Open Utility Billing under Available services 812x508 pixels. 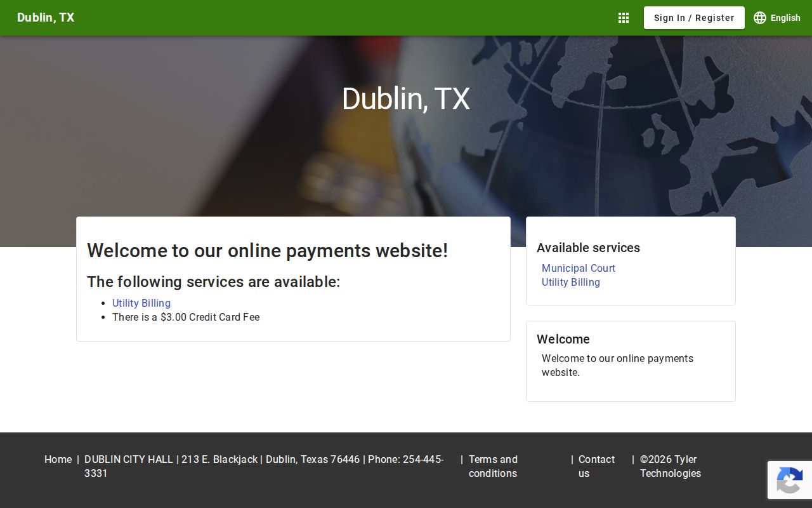(571, 283)
